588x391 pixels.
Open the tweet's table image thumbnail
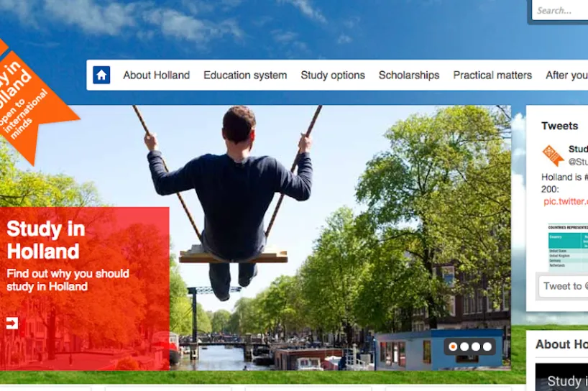click(568, 246)
